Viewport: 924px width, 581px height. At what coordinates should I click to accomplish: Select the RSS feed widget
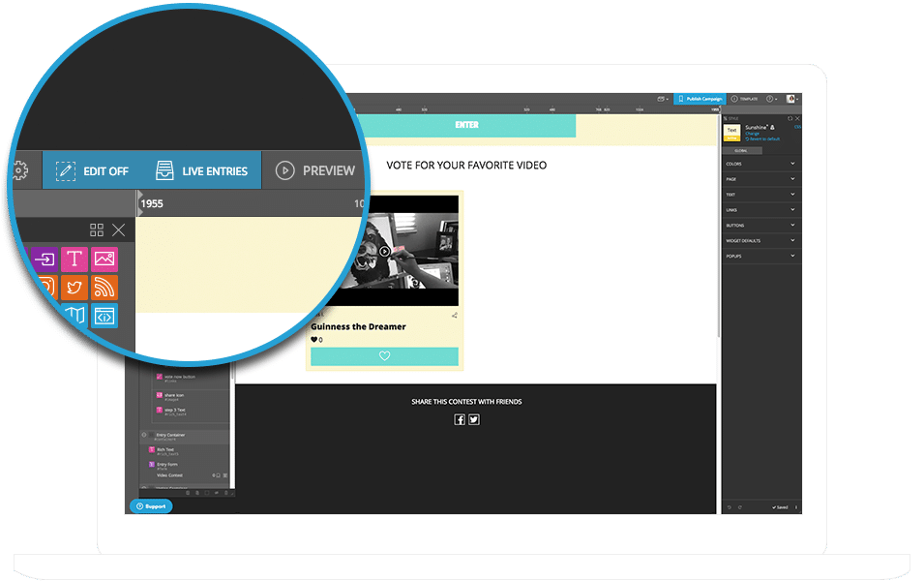(x=104, y=287)
